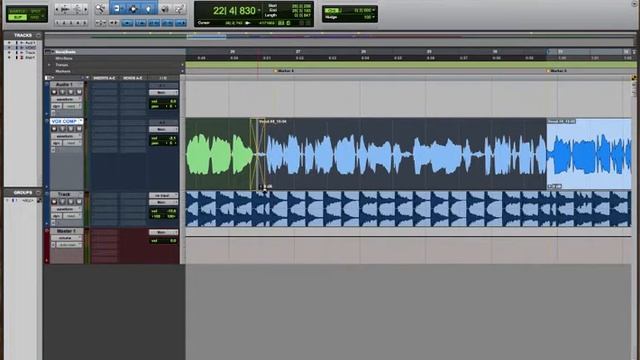Viewport: 640px width, 360px height.
Task: Click the Audio 1 elastic audio icon
Action: tap(53, 113)
